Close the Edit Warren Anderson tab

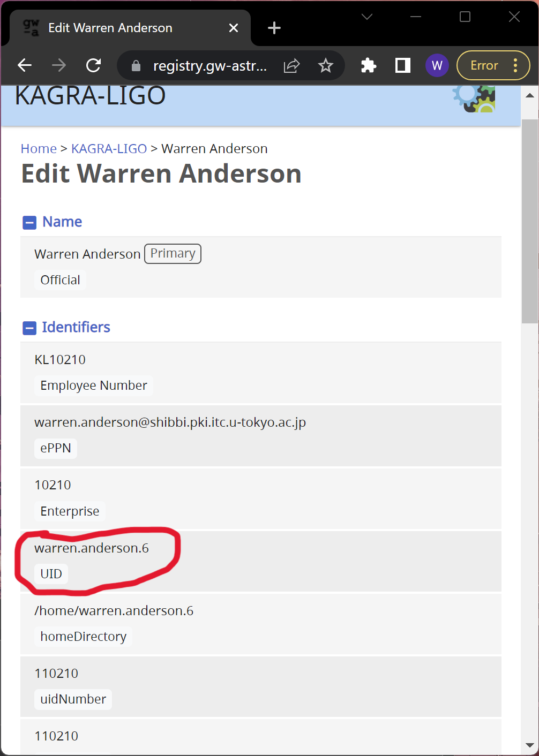[x=234, y=28]
